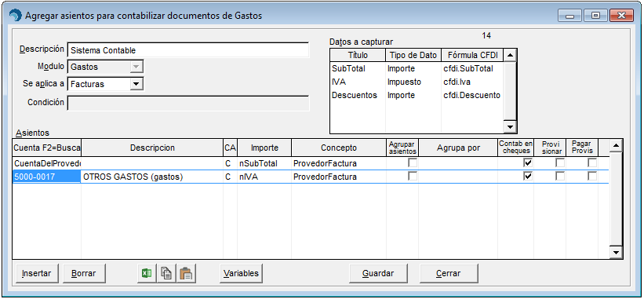
Task: Click the cfdi.Descuento formula cell
Action: [x=472, y=95]
